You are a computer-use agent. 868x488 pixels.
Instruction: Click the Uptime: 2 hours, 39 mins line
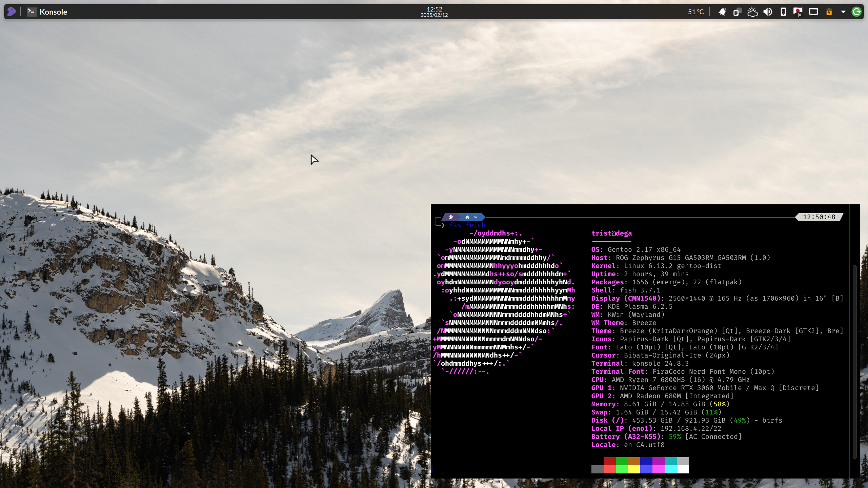tap(640, 274)
